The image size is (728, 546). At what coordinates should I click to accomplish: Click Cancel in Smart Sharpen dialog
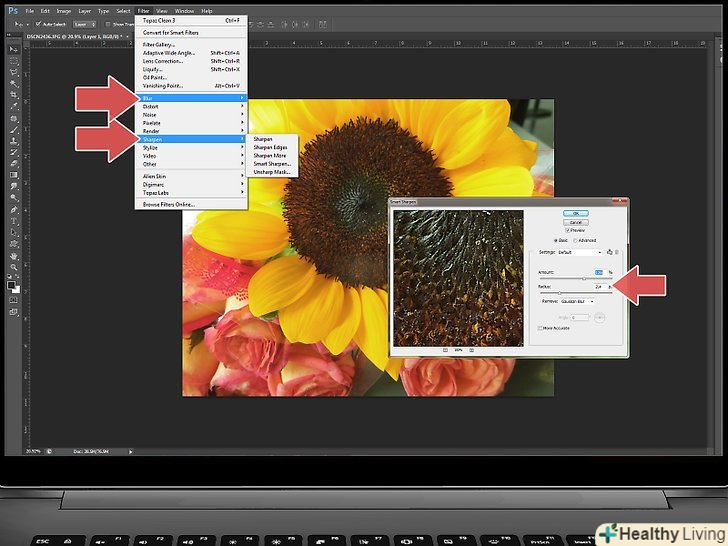(x=575, y=221)
